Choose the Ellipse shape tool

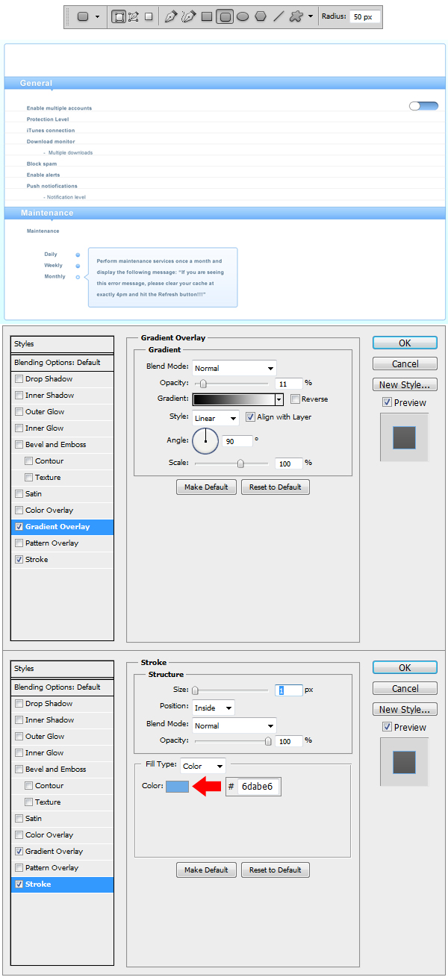[243, 16]
